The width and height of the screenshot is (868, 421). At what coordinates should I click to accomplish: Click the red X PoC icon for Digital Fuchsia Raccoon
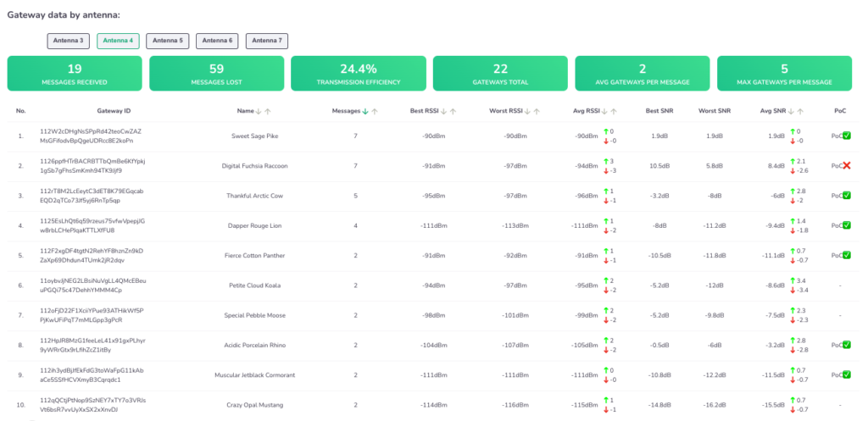click(846, 165)
